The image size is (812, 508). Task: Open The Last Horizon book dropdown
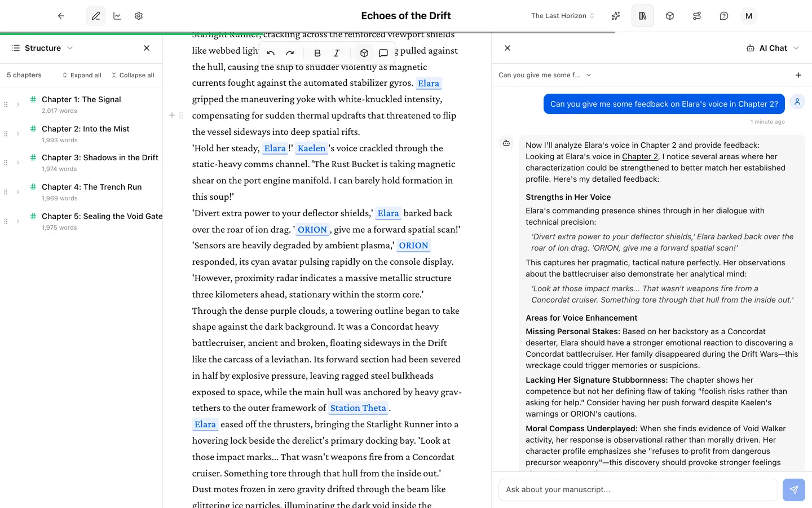pos(563,16)
